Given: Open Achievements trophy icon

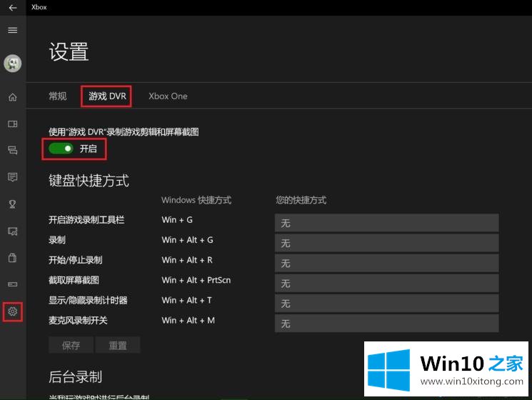Looking at the screenshot, I should (12, 204).
